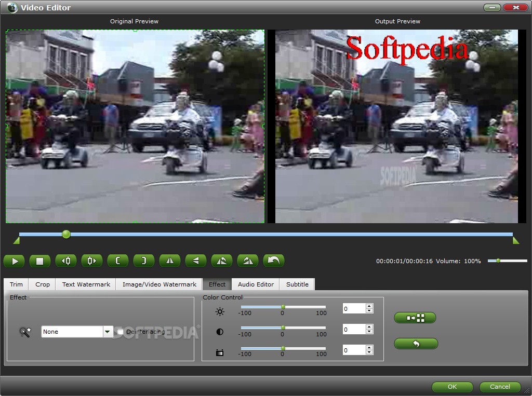Click the Original Preview video frame
Screen dimensions: 532x396
[135, 126]
